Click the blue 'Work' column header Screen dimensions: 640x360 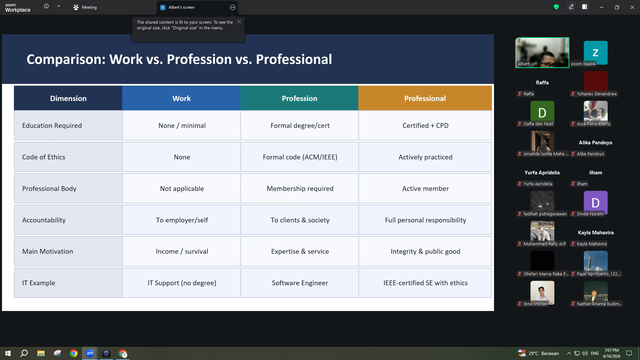[181, 98]
